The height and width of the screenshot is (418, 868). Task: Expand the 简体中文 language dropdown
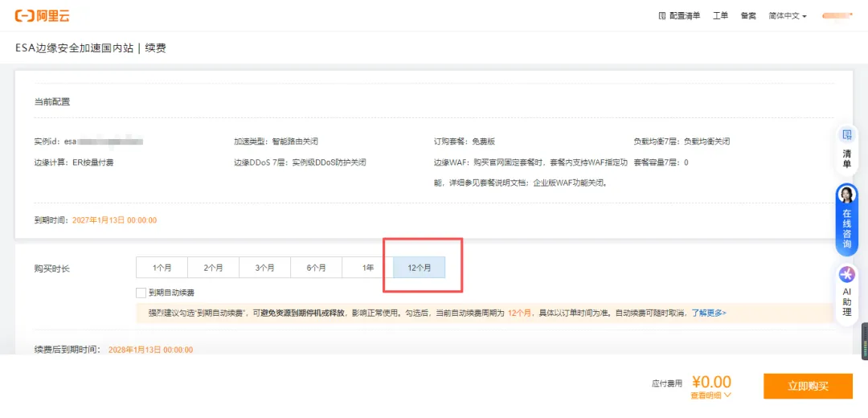click(x=787, y=16)
